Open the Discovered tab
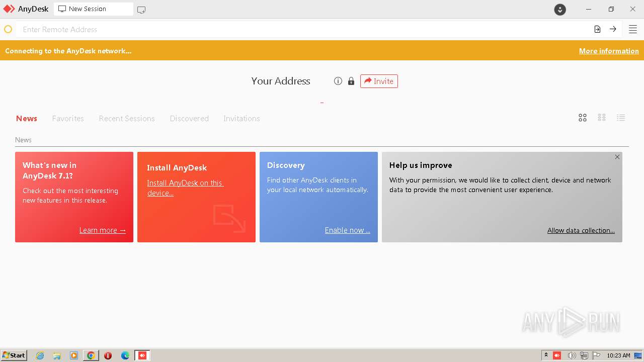644x362 pixels. pyautogui.click(x=189, y=119)
